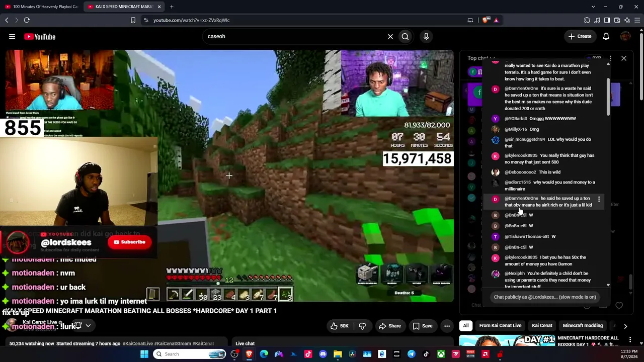
Task: Open the #KaiCenatLive hashtag link
Action: pos(137,343)
